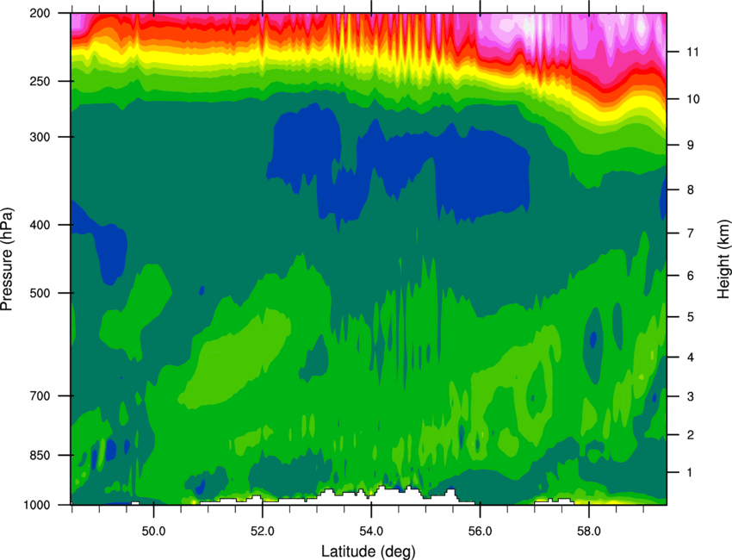Click the 'Latitude (deg)' axis title
Image resolution: width=732 pixels, height=560 pixels.
pos(369,551)
